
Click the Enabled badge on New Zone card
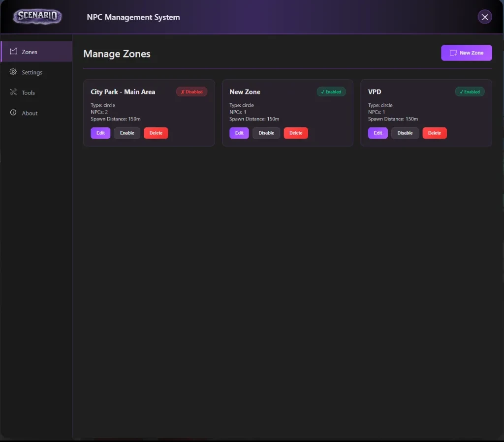tap(331, 92)
